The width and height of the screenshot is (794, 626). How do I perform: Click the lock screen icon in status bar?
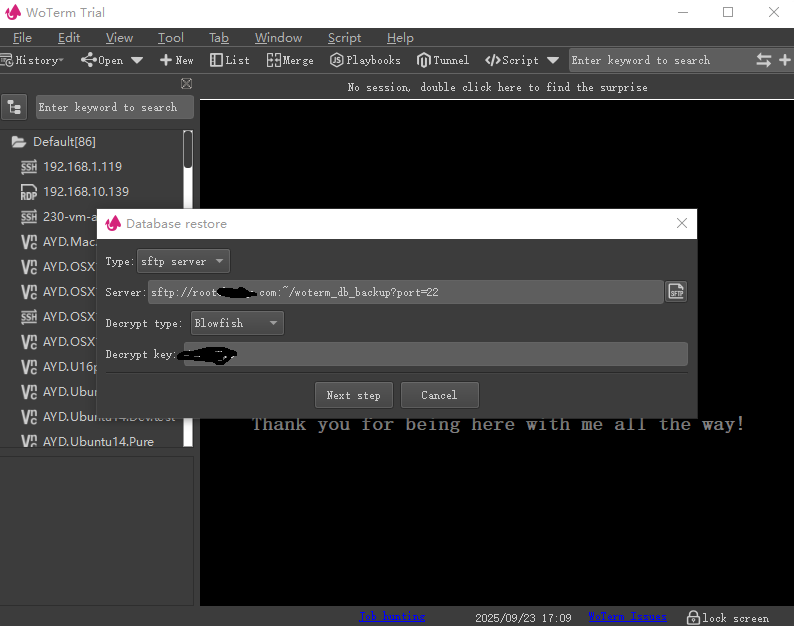click(x=691, y=617)
